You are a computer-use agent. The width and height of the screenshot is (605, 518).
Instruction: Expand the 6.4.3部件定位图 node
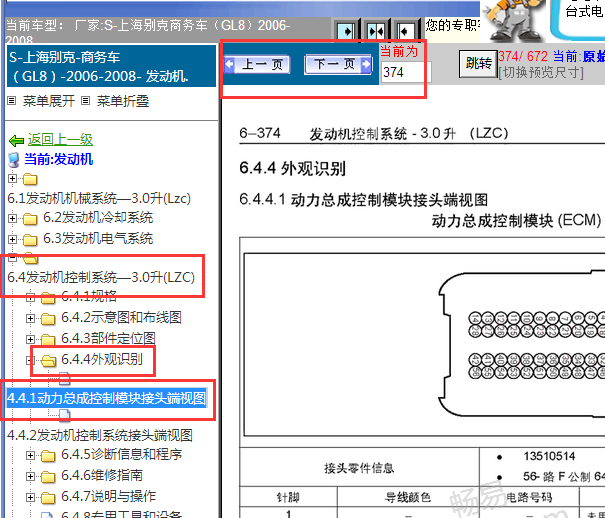pos(30,339)
